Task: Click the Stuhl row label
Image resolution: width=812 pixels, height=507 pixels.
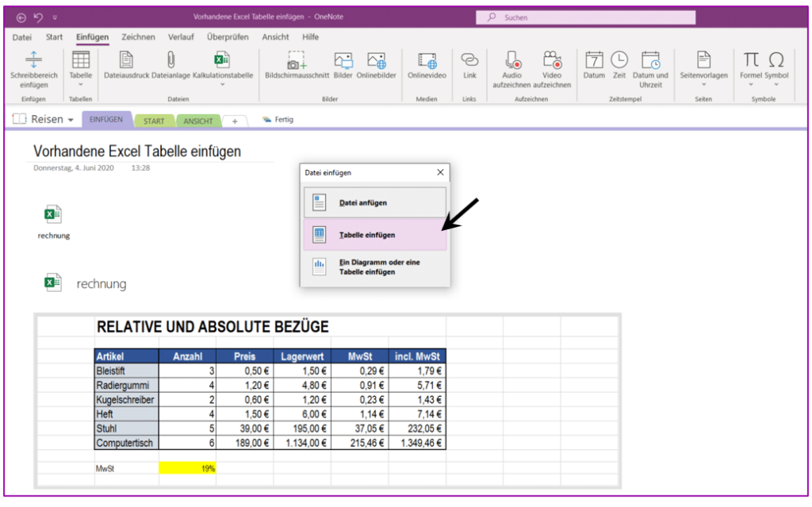Action: (126, 428)
